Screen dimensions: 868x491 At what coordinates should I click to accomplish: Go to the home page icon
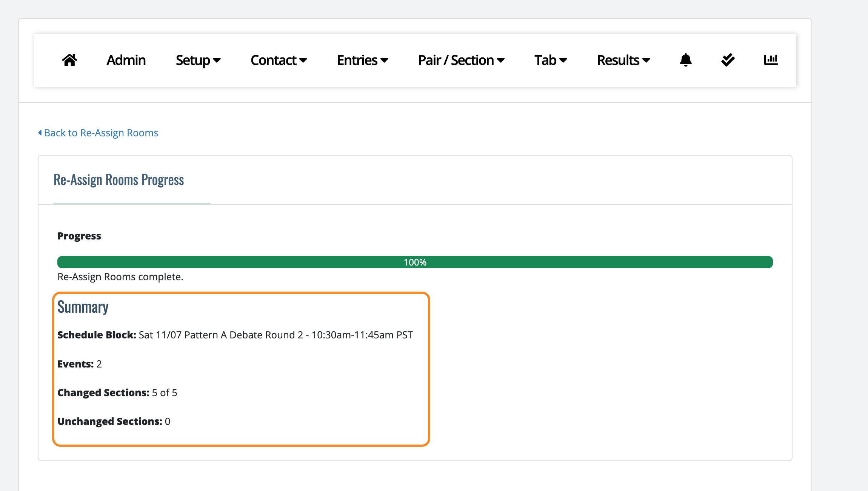coord(69,60)
